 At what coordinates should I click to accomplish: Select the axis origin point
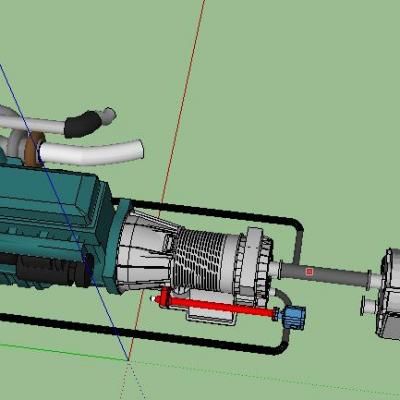128,360
